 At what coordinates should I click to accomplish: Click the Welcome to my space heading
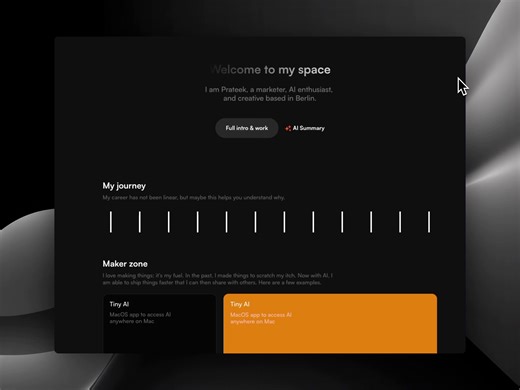coord(270,70)
